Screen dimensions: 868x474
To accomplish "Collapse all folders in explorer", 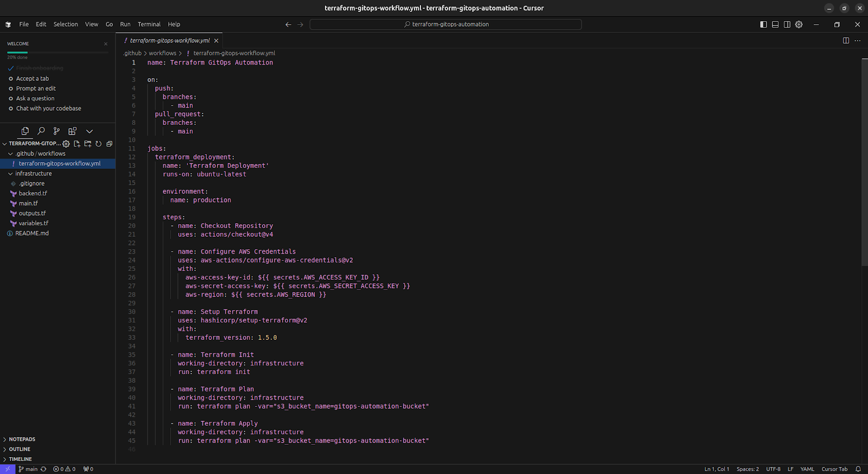I will pyautogui.click(x=109, y=144).
